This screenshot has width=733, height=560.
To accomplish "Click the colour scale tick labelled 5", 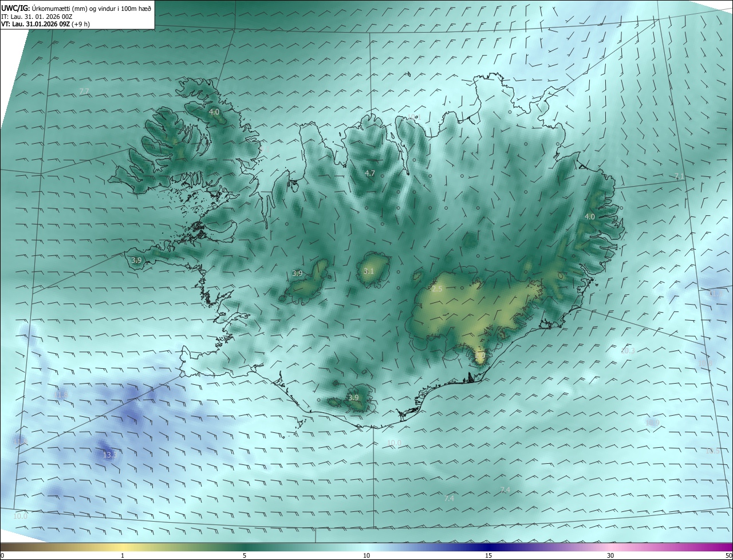I will coord(245,555).
